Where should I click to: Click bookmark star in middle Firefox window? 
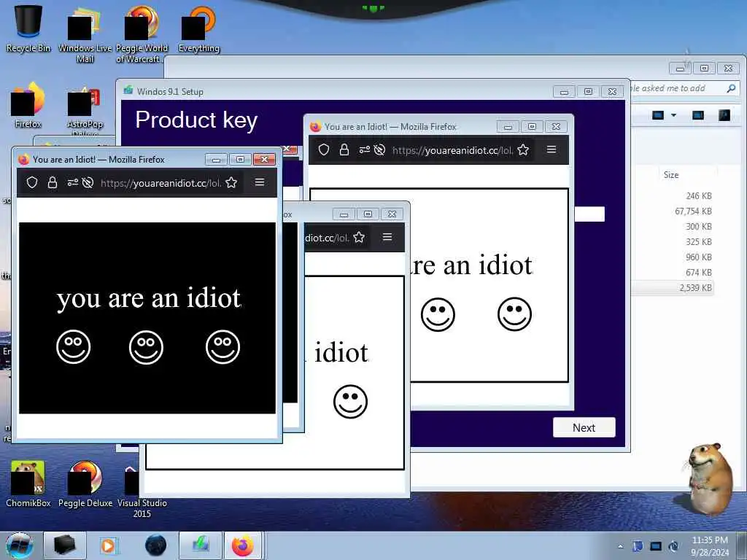[359, 237]
